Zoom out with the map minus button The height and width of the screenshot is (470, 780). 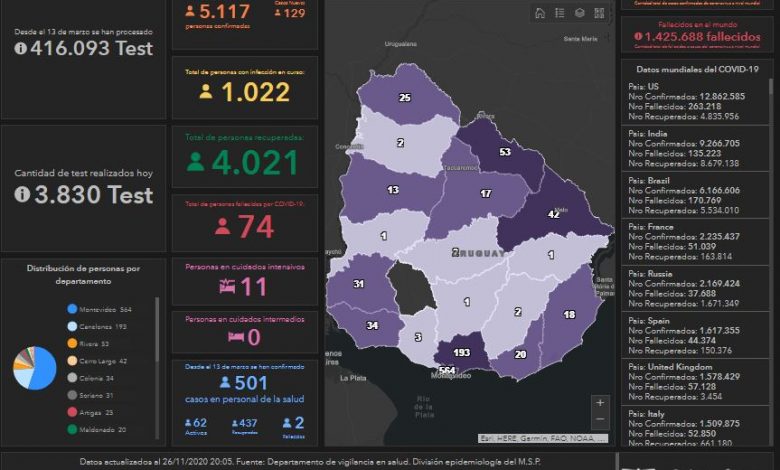click(x=600, y=421)
